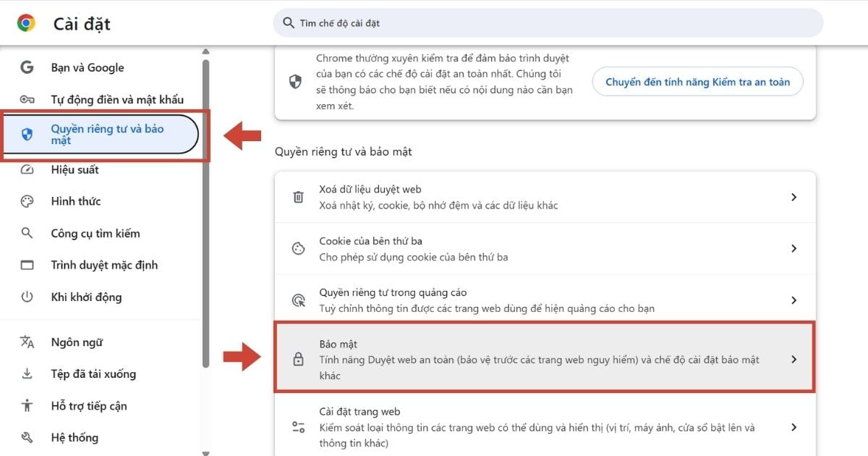Viewport: 868px width, 456px height.
Task: Open Cookie của bên thứ ba chevron arrow
Action: 793,248
